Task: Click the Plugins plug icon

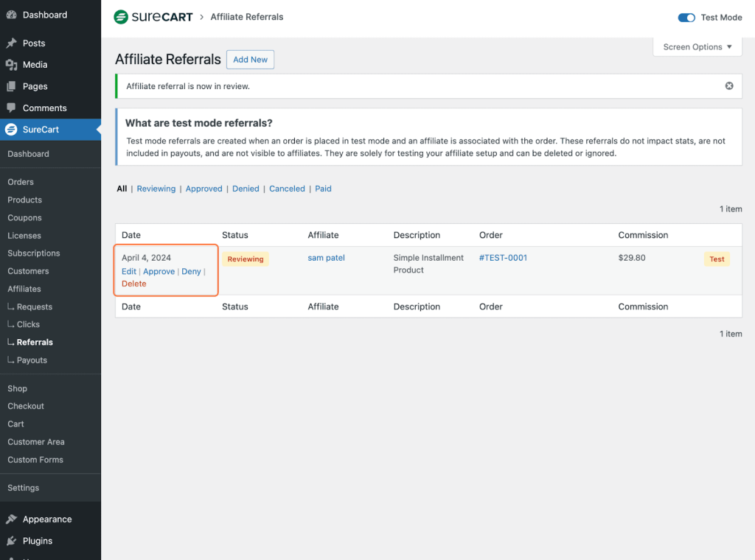Action: coord(11,540)
